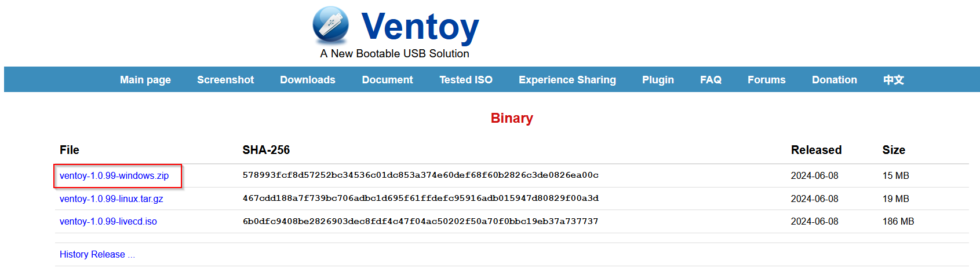
Task: Click the Ventoy USB logo icon
Action: [330, 25]
